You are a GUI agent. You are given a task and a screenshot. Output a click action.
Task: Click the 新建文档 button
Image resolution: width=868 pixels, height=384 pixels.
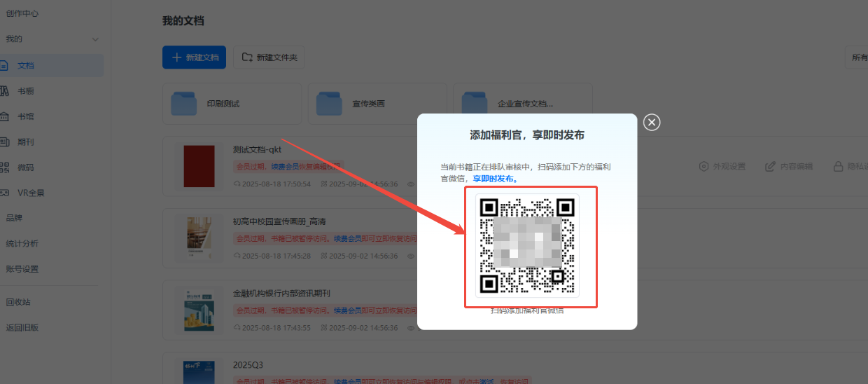coord(194,57)
